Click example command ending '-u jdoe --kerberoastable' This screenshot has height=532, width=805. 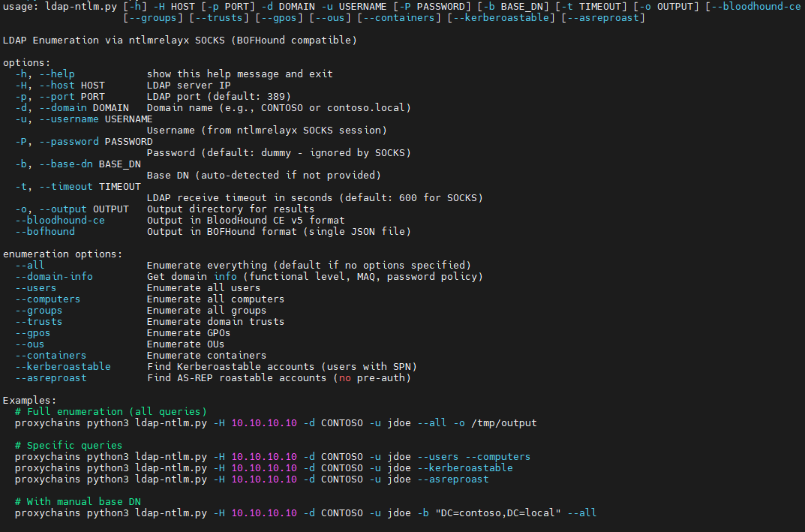pos(264,468)
